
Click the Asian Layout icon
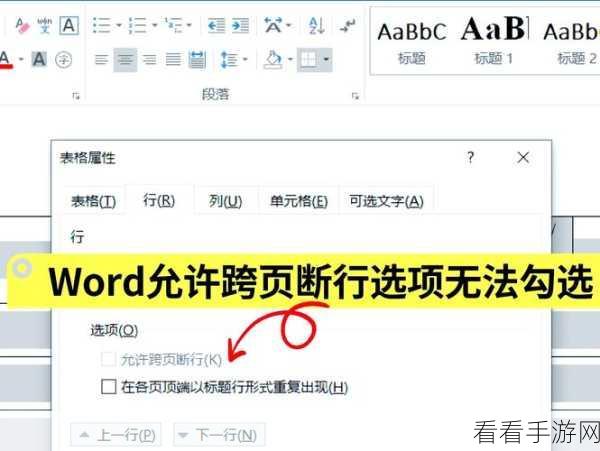(x=273, y=26)
